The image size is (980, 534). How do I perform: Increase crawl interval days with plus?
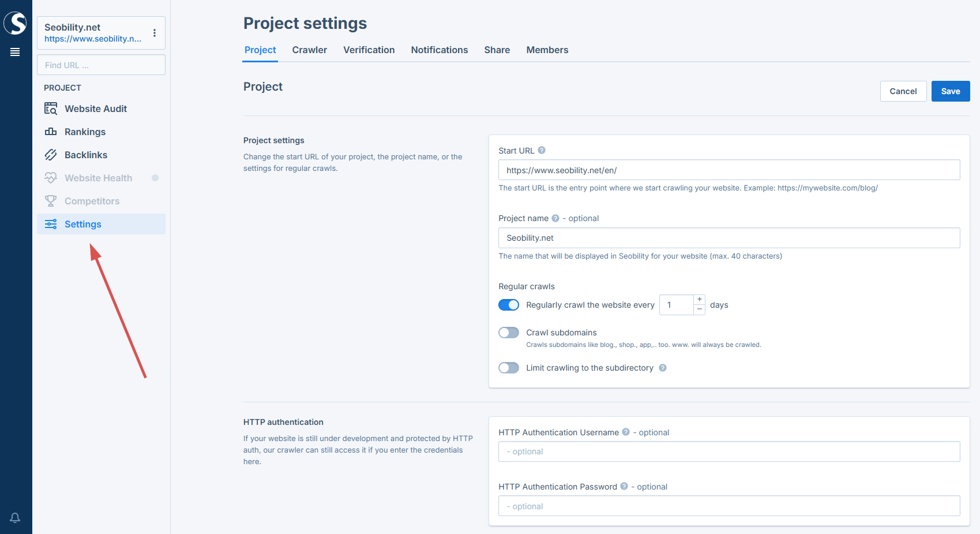pyautogui.click(x=700, y=299)
